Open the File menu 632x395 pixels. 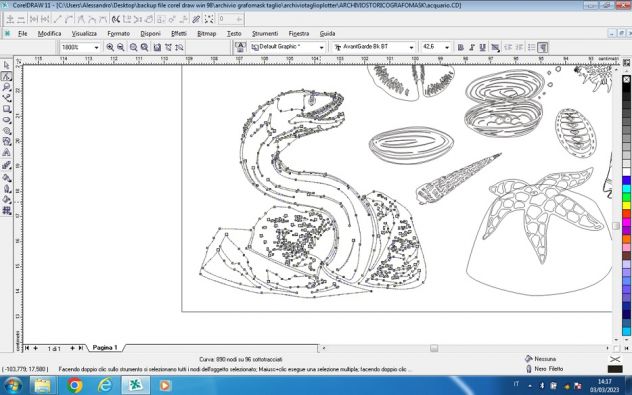(23, 33)
